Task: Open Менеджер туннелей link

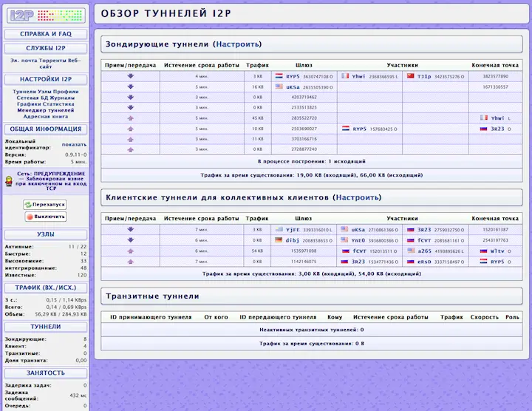Action: tap(46, 110)
